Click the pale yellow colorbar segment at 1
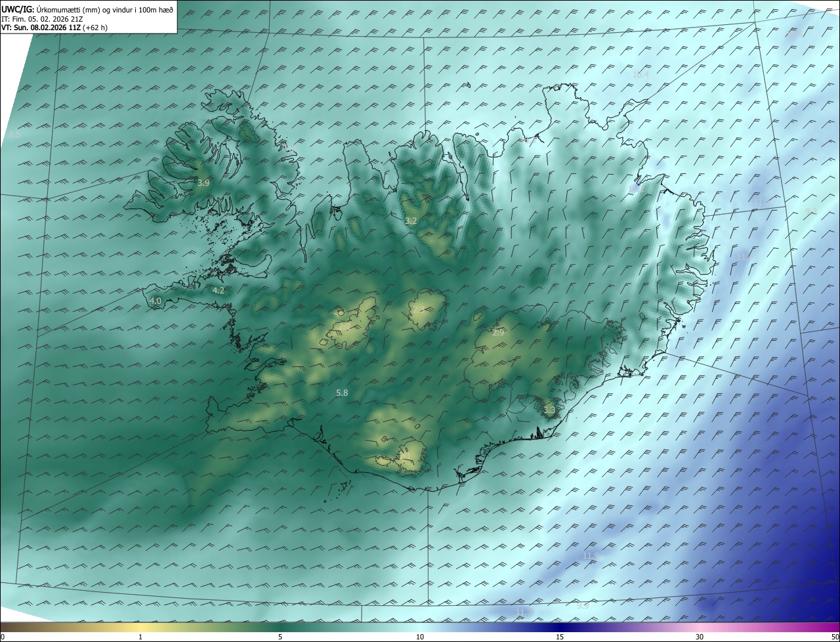840x642 pixels. (140, 627)
